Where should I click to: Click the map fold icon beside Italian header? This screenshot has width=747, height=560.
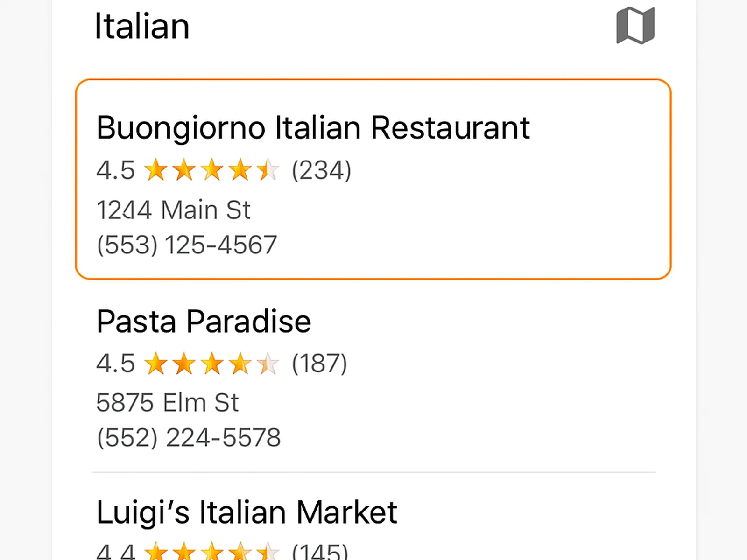[x=635, y=25]
